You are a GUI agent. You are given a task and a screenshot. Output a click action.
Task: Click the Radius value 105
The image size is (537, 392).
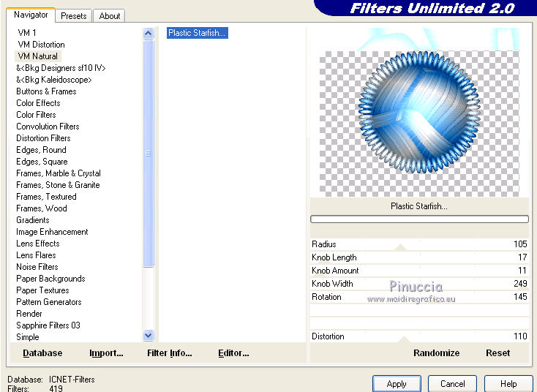520,244
